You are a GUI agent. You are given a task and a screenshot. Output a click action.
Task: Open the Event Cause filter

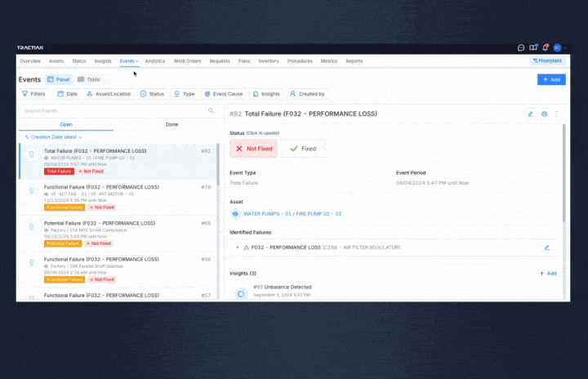point(224,94)
